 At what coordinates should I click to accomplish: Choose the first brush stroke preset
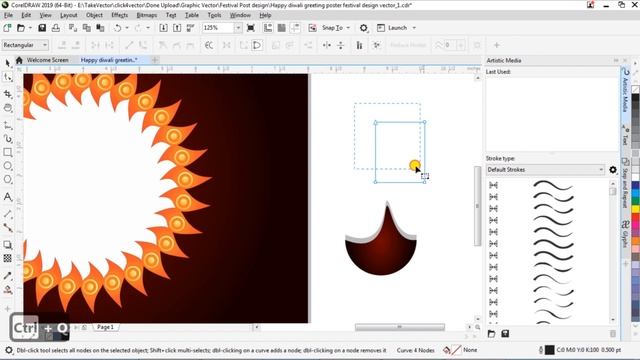pos(553,185)
